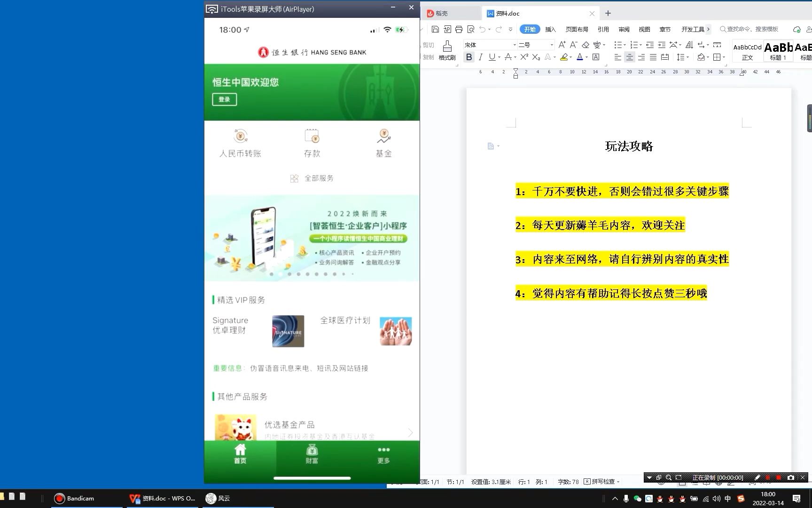Apply the paragraph shading fill color
Image resolution: width=812 pixels, height=508 pixels.
tap(701, 57)
